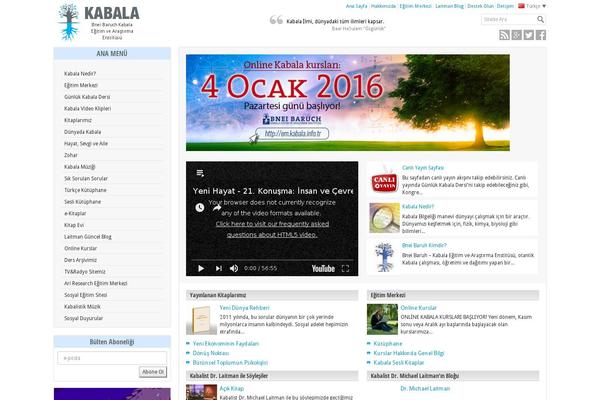Image resolution: width=600 pixels, height=400 pixels.
Task: Open İletişim top navigation link
Action: 505,6
